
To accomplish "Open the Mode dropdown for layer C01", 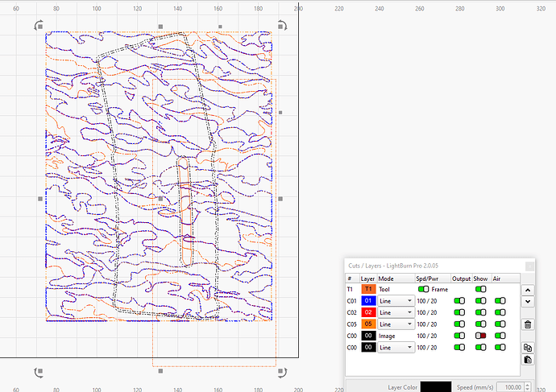I will click(x=396, y=301).
